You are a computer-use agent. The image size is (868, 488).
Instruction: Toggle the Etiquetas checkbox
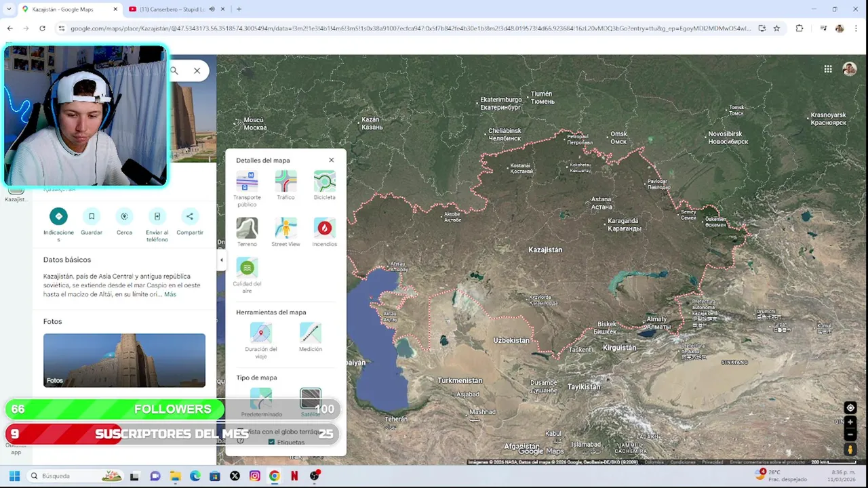(x=272, y=442)
